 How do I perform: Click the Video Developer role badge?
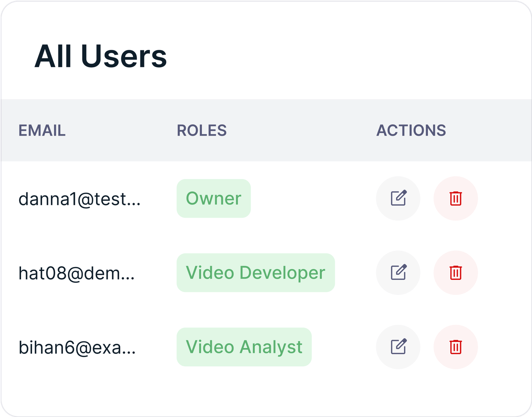tap(255, 273)
